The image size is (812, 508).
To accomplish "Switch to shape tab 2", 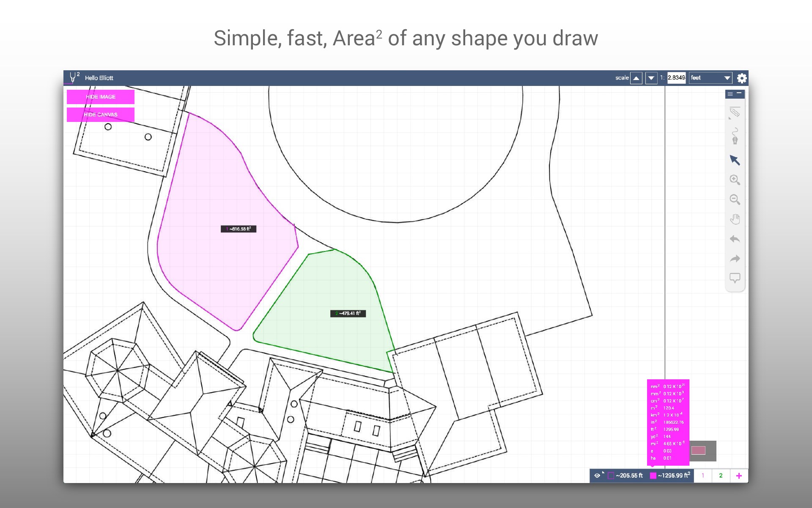I will pyautogui.click(x=721, y=476).
